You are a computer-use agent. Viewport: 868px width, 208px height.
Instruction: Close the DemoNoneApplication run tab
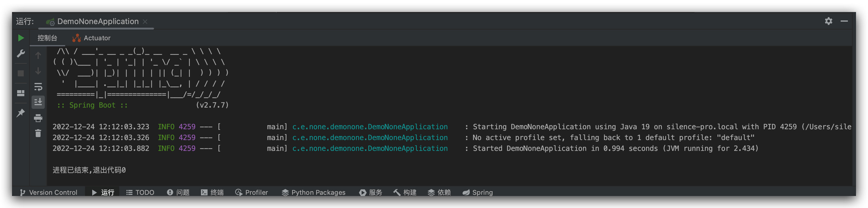coord(145,22)
